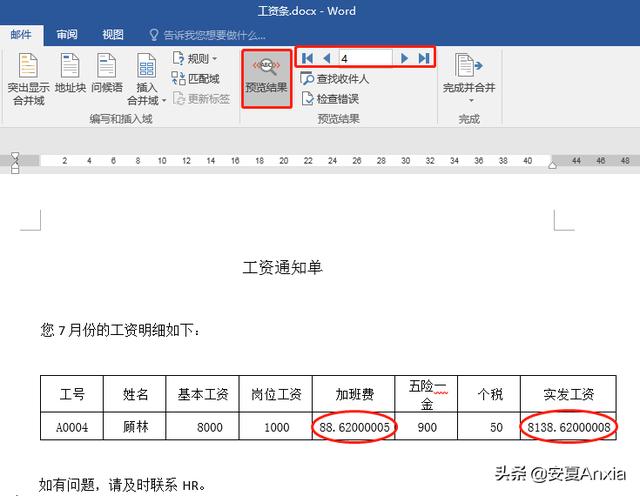Click the Tell Me lightbulb icon

pos(153,35)
